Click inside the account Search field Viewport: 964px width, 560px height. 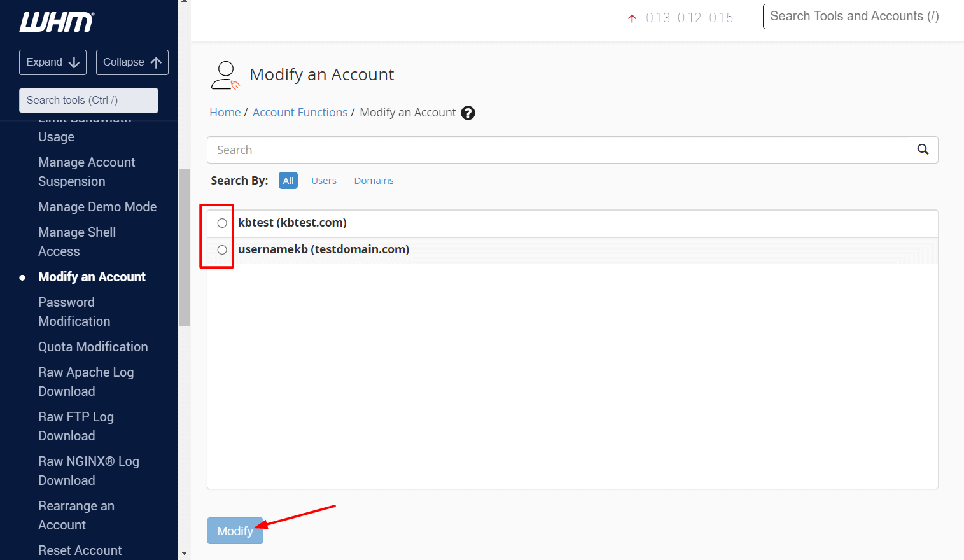[x=445, y=150]
